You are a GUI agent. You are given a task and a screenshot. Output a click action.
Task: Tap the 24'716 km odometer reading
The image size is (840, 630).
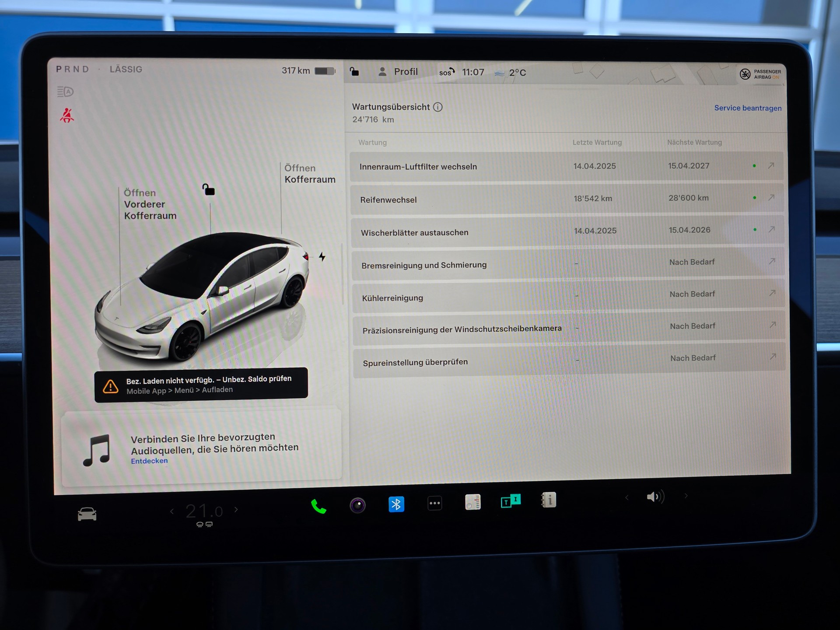[x=373, y=119]
